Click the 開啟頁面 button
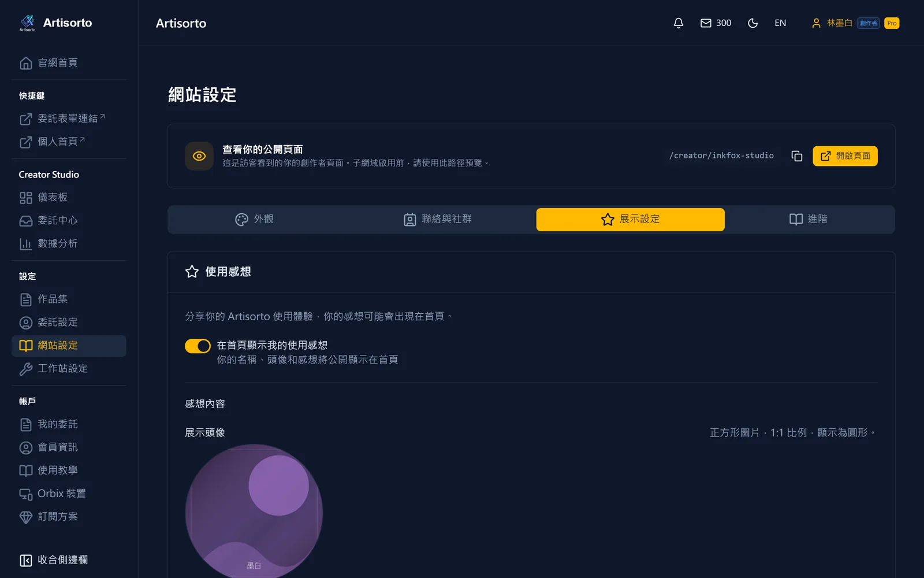924x578 pixels. coord(845,156)
